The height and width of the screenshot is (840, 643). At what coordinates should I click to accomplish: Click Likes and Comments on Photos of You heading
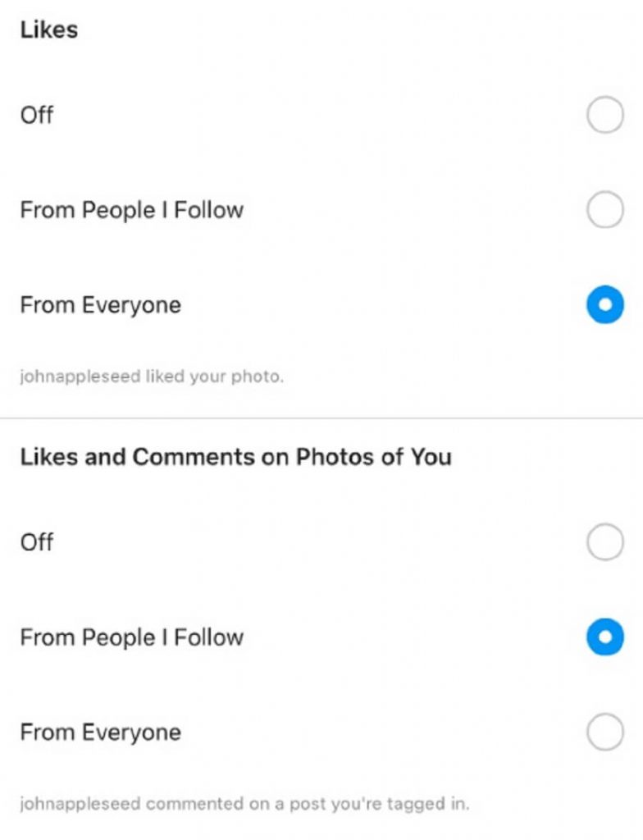pos(235,457)
